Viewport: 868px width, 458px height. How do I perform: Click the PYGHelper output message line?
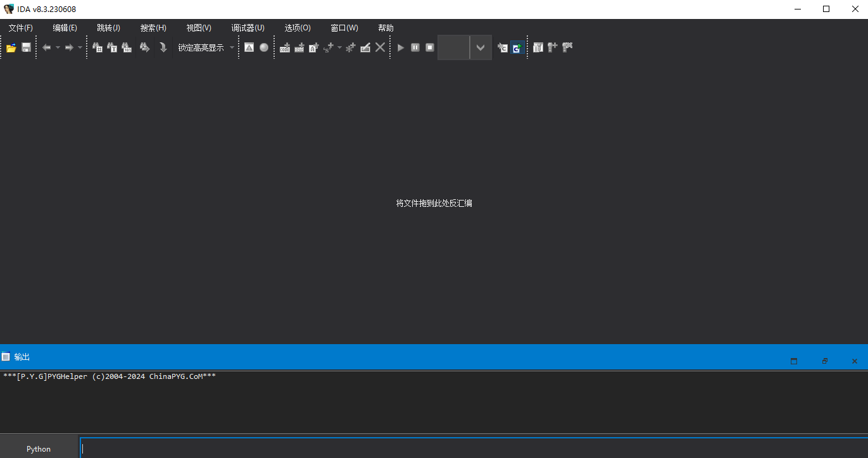[x=110, y=376]
